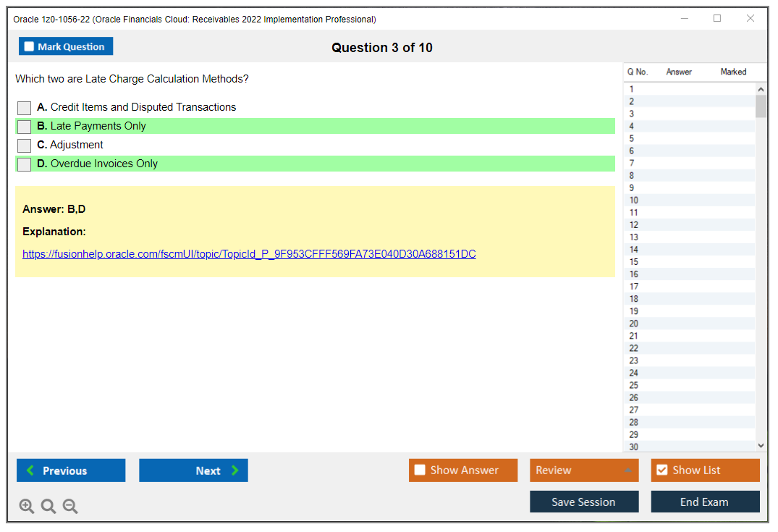Check answer option A checkbox
The height and width of the screenshot is (532, 778).
[25, 108]
